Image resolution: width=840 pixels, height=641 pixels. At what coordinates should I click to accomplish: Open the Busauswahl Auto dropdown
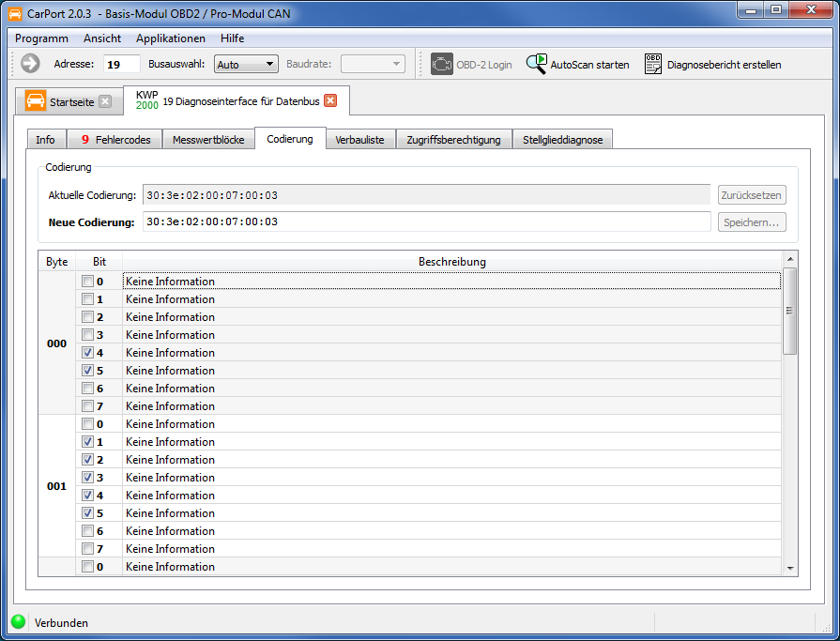tap(246, 64)
